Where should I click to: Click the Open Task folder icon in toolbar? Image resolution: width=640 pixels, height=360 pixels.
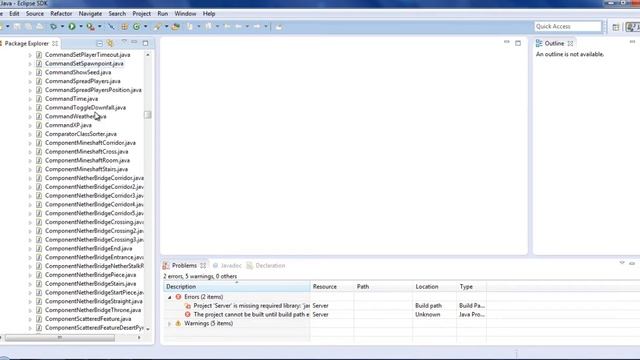tap(176, 27)
